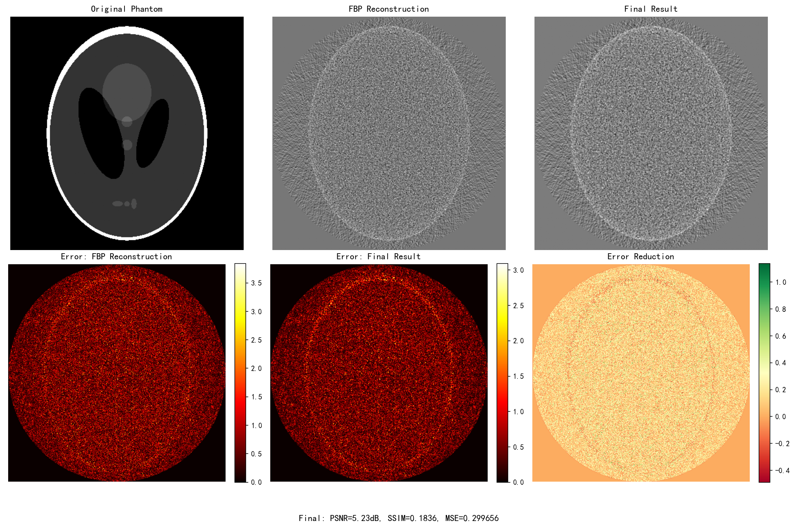Click the -0.4 tick on Error Reduction colorbar
The width and height of the screenshot is (798, 532).
[782, 471]
